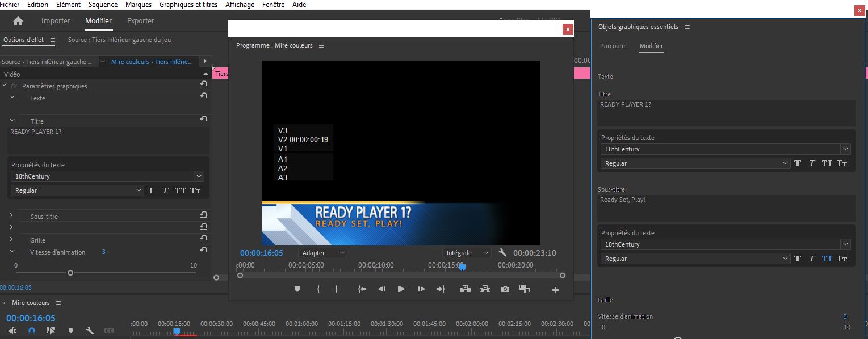The height and width of the screenshot is (339, 868).
Task: Toggle faux bold for Titre in Options d'effet
Action: coord(151,190)
